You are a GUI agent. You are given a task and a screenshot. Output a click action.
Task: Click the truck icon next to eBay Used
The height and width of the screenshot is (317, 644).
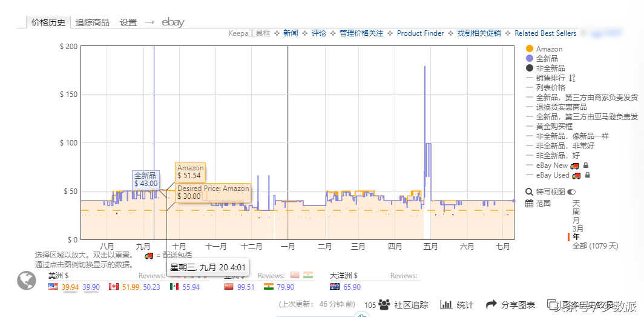(577, 176)
